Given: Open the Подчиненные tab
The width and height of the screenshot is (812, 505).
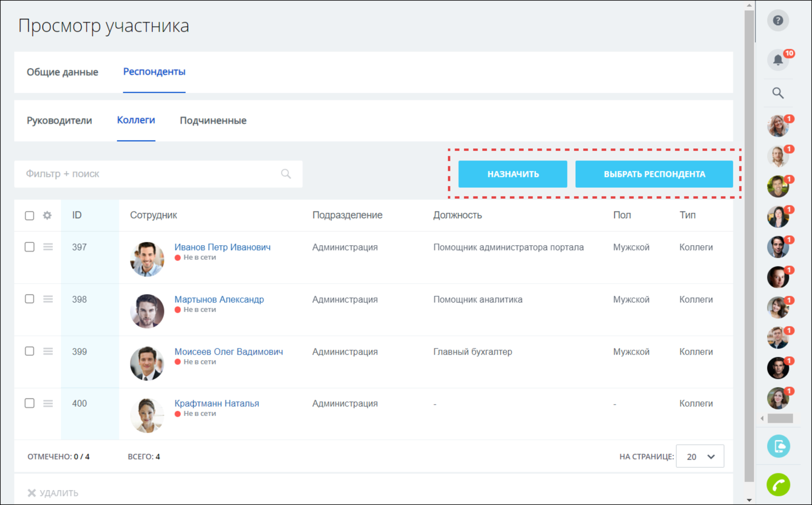Looking at the screenshot, I should (x=213, y=120).
